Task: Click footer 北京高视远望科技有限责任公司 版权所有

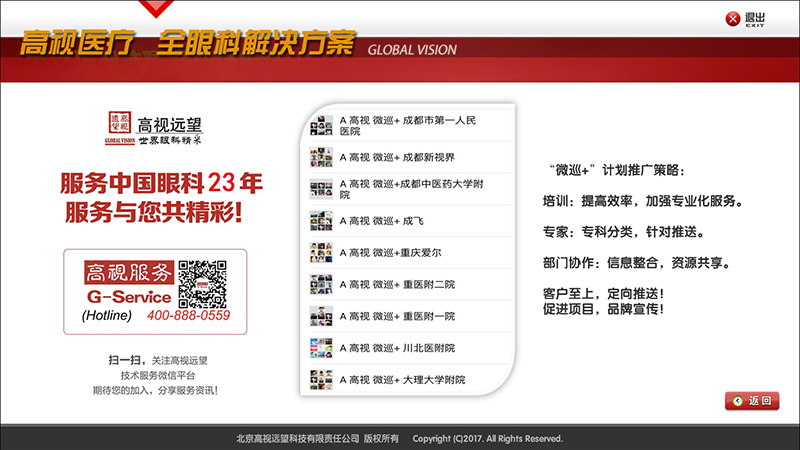Action: click(x=317, y=439)
